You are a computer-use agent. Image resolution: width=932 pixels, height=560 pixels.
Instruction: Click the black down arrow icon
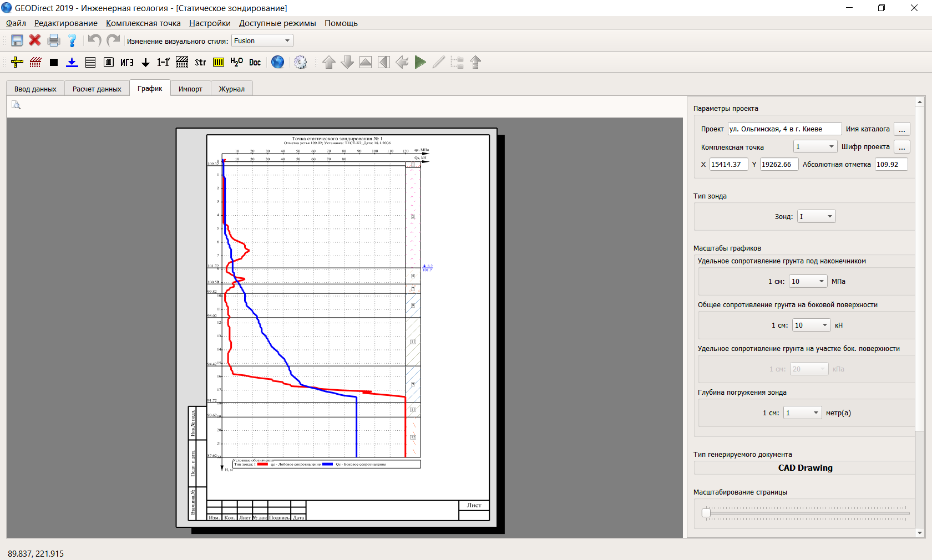click(145, 62)
